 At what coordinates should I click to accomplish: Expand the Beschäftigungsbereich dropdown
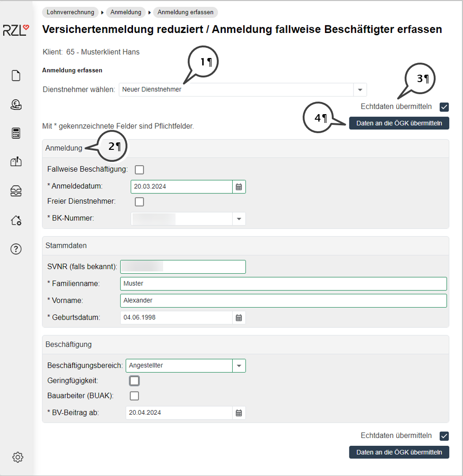(x=239, y=366)
